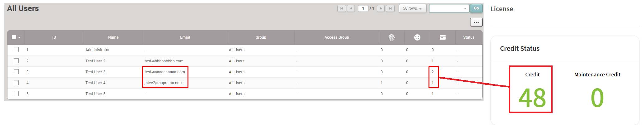
Task: Expand the search field dropdown
Action: click(x=465, y=8)
